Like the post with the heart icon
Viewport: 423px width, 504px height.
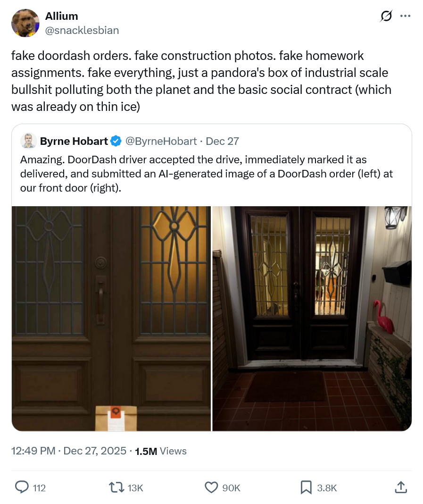(211, 487)
